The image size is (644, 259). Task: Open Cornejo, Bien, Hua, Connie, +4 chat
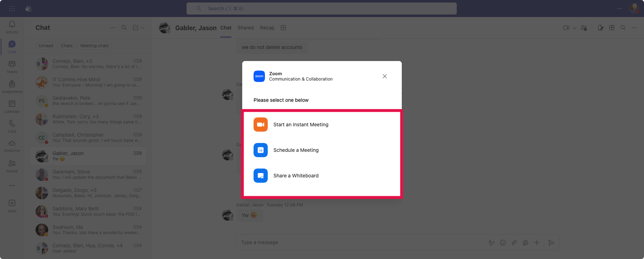88,248
